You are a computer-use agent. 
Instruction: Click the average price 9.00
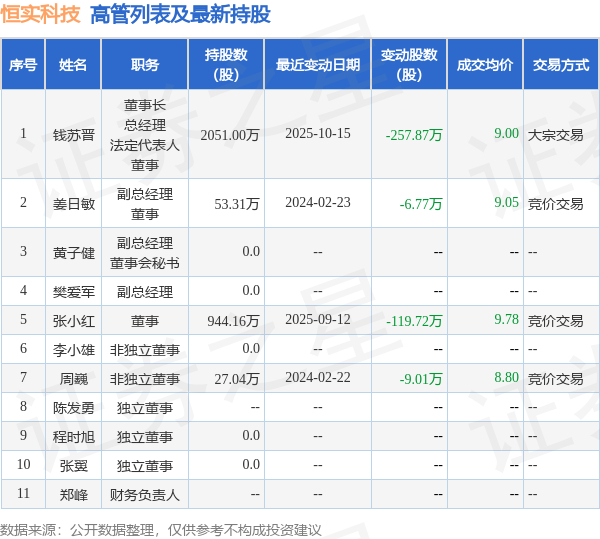coord(506,133)
